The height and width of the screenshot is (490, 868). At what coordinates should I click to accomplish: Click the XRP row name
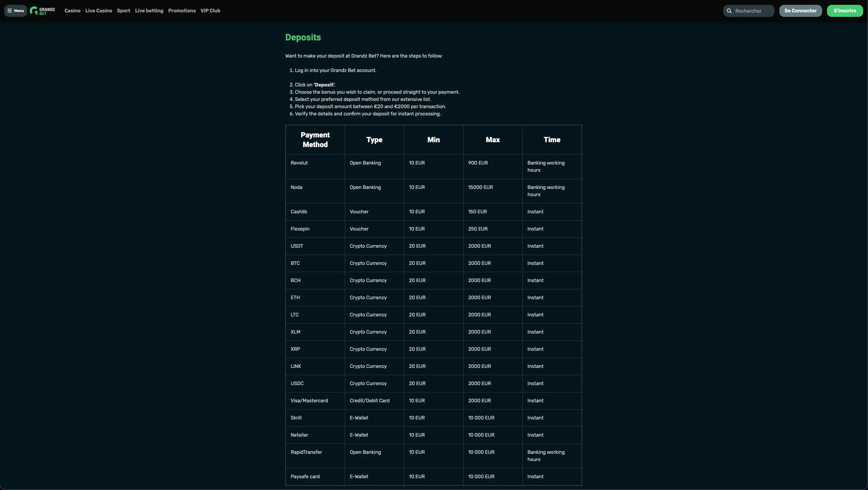(295, 349)
